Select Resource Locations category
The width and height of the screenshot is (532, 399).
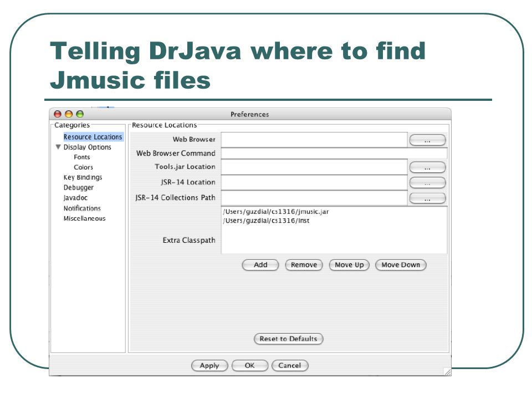(93, 137)
